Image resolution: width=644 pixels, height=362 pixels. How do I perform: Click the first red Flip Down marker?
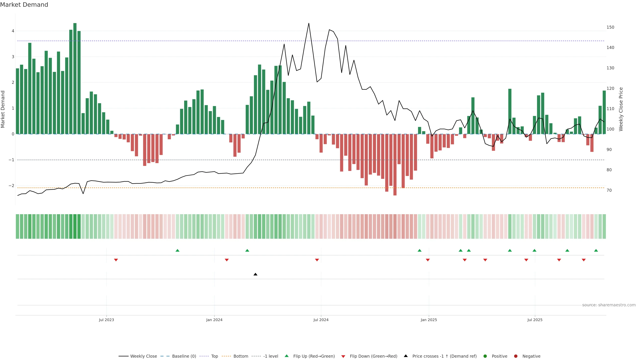pyautogui.click(x=116, y=260)
